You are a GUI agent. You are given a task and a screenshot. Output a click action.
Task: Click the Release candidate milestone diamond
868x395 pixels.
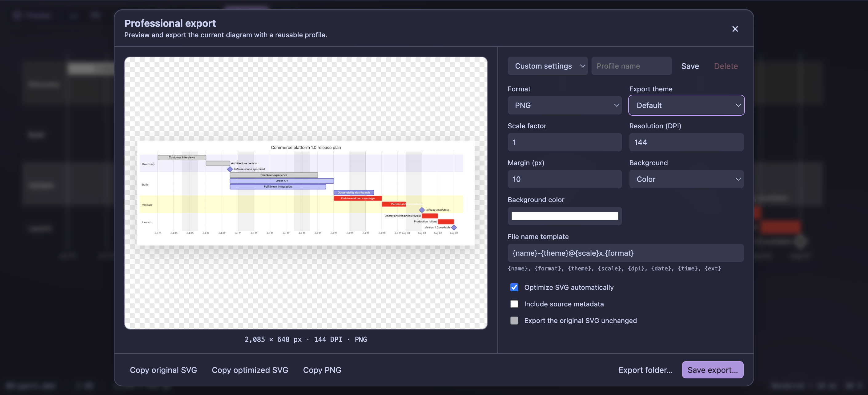421,210
